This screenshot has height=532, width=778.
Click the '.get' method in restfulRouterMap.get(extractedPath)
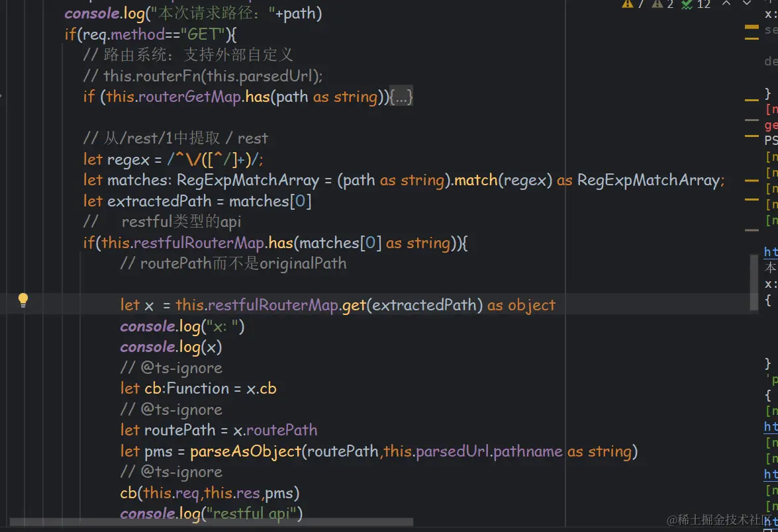pyautogui.click(x=354, y=305)
